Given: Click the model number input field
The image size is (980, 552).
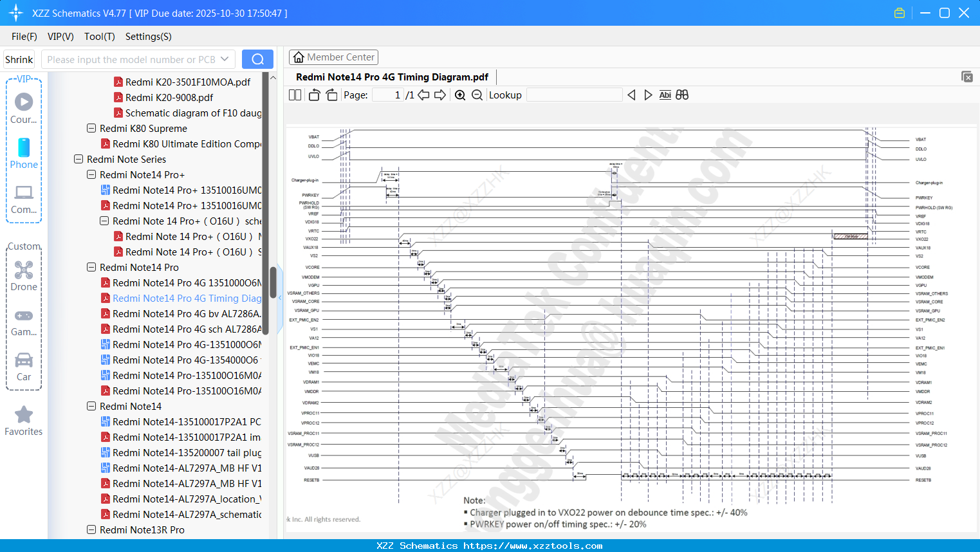Looking at the screenshot, I should pos(135,59).
